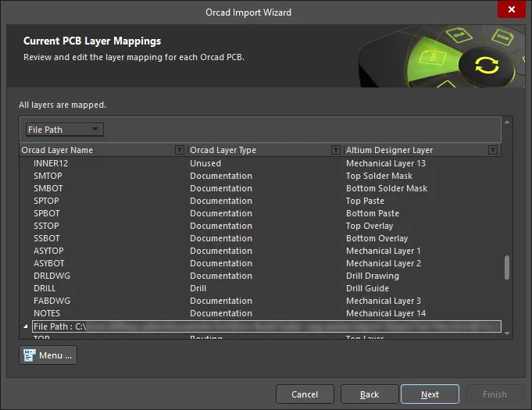The height and width of the screenshot is (410, 532).
Task: Select the DRILL layer name
Action: (x=45, y=288)
